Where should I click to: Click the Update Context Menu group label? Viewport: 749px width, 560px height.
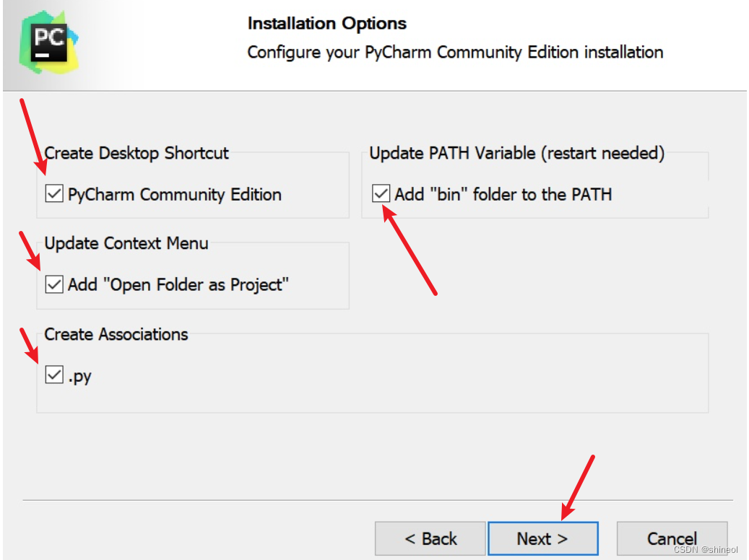(126, 243)
